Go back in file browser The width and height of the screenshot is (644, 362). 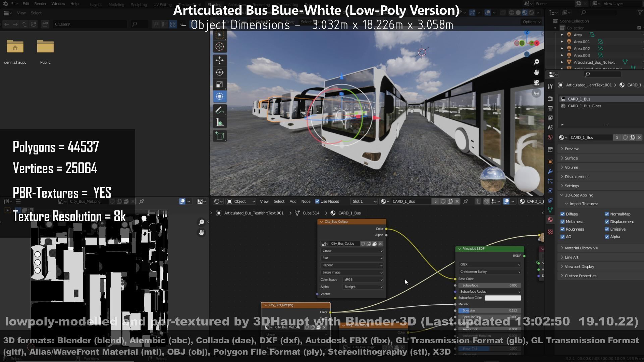[6, 24]
